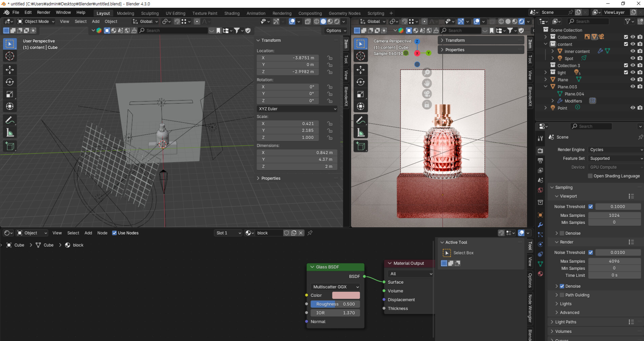Choose the Add Cube tool in left viewport
The height and width of the screenshot is (341, 644).
pyautogui.click(x=10, y=146)
